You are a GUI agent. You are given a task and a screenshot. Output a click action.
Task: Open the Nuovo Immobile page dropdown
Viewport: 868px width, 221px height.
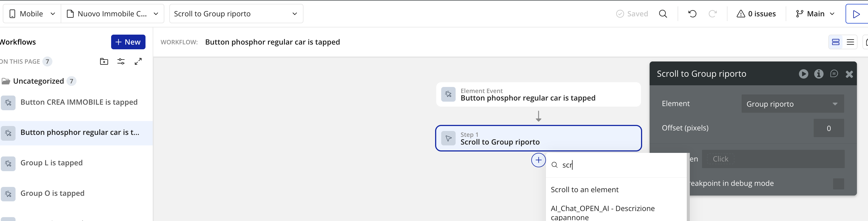113,14
